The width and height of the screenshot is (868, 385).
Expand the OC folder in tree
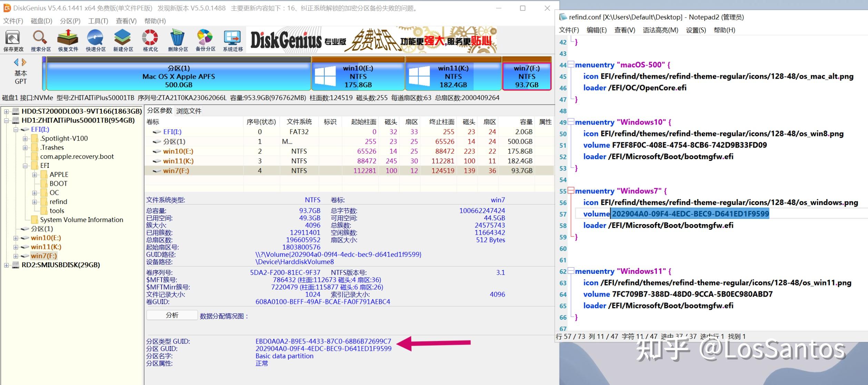[x=34, y=193]
